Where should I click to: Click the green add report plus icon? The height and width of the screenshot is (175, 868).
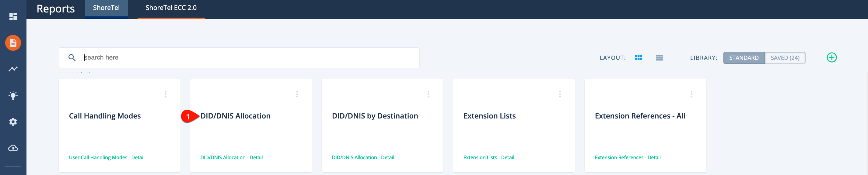click(831, 57)
